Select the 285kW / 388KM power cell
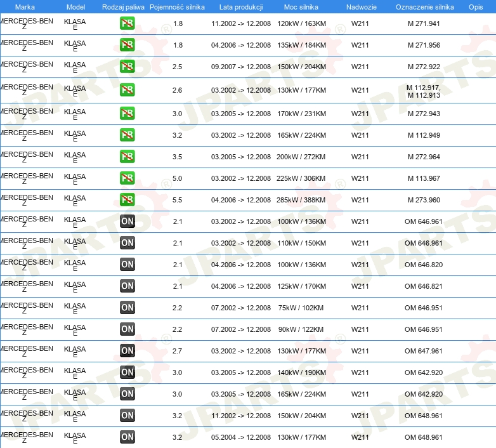Image resolution: width=496 pixels, height=448 pixels. coord(301,201)
